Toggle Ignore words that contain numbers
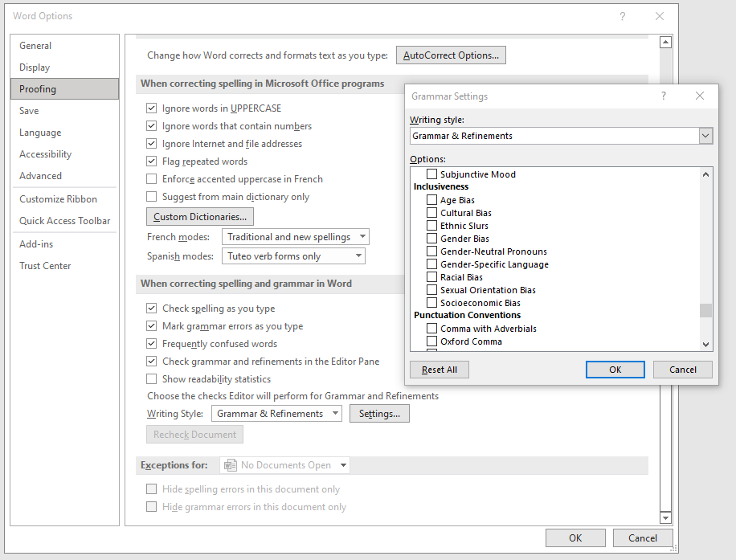Image resolution: width=736 pixels, height=560 pixels. click(151, 126)
